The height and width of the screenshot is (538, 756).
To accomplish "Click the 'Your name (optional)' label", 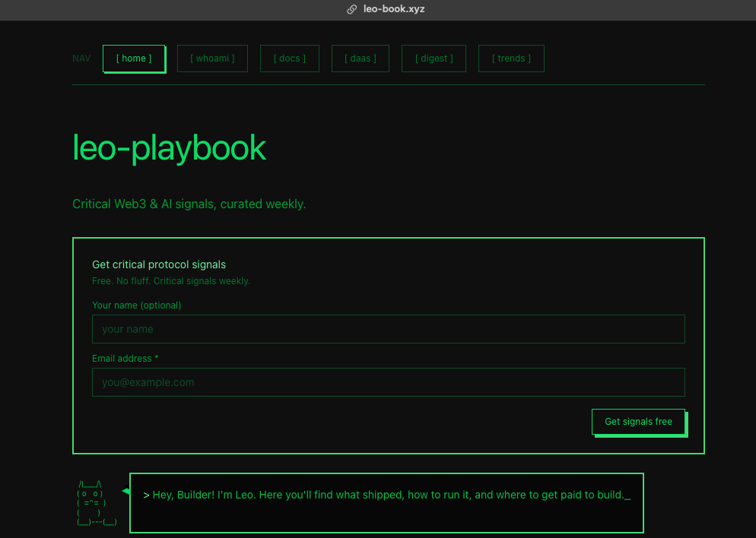I will (136, 305).
